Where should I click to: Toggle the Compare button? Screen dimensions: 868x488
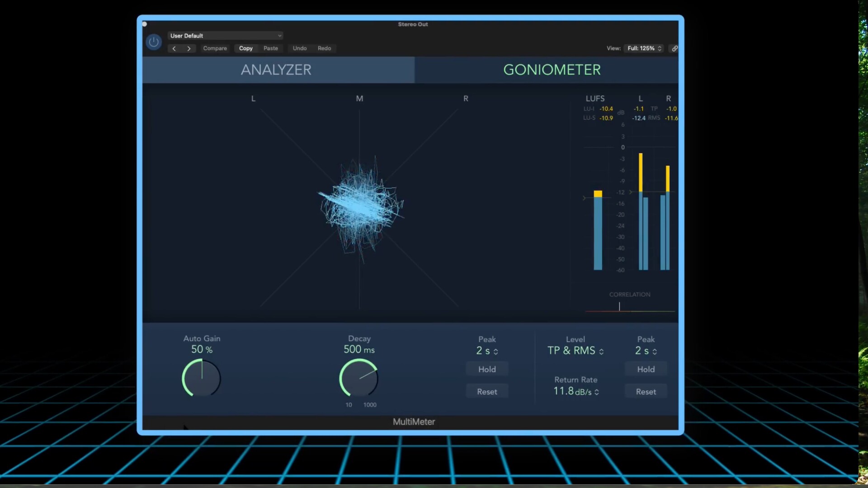(x=215, y=48)
